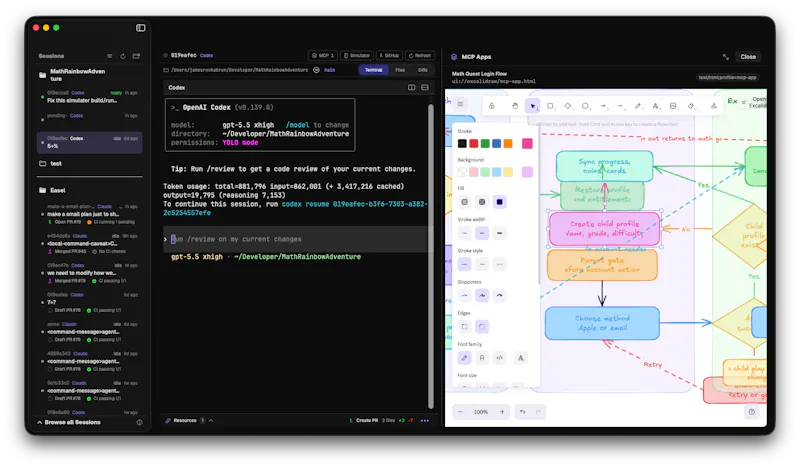Open the Excalidraw help icon
This screenshot has height=468, width=800.
click(x=751, y=412)
